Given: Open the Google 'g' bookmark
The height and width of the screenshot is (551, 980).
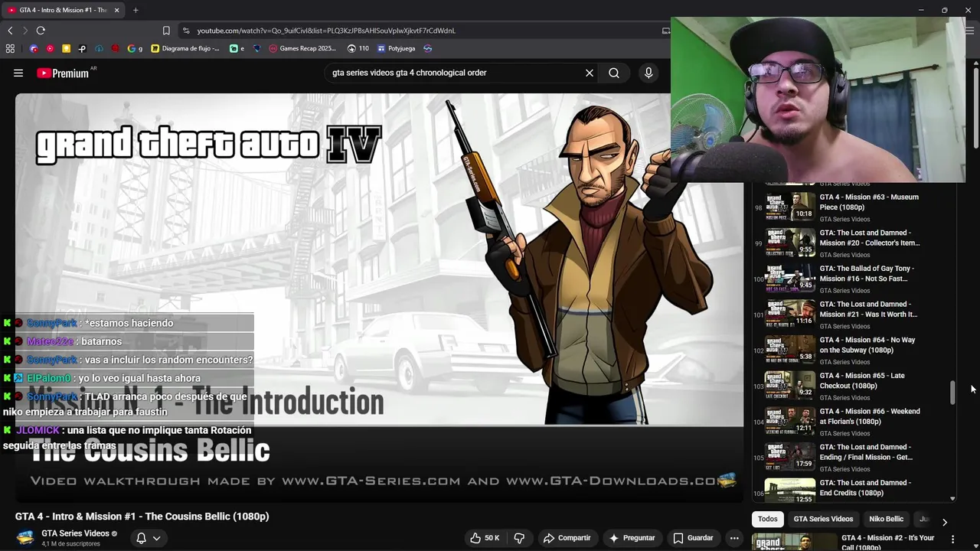Looking at the screenshot, I should tap(135, 48).
